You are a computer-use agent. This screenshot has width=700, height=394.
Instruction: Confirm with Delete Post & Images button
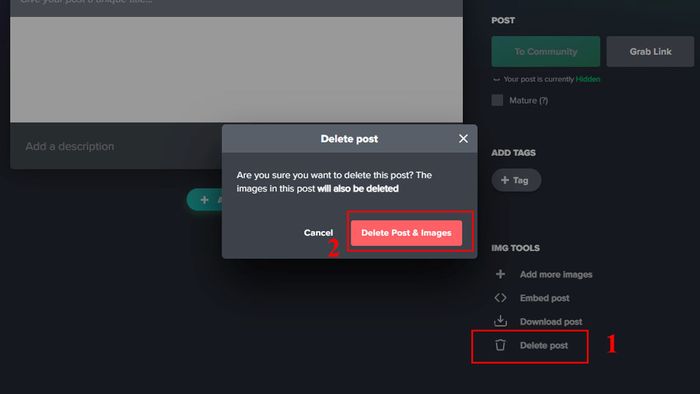click(x=406, y=232)
